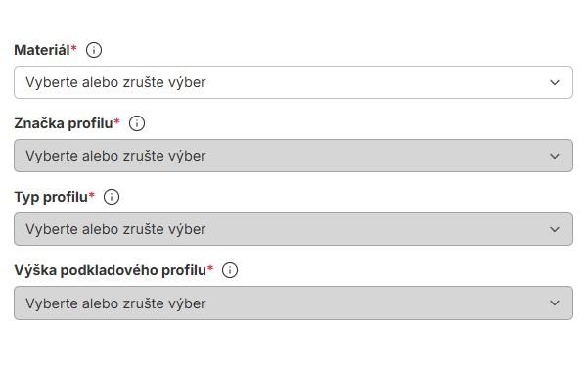Open the info icon next to Typ profilu
The width and height of the screenshot is (588, 373).
click(x=112, y=197)
